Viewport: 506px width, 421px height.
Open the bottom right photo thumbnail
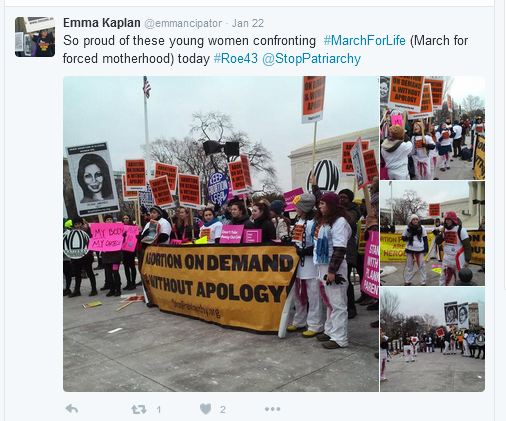click(x=432, y=339)
